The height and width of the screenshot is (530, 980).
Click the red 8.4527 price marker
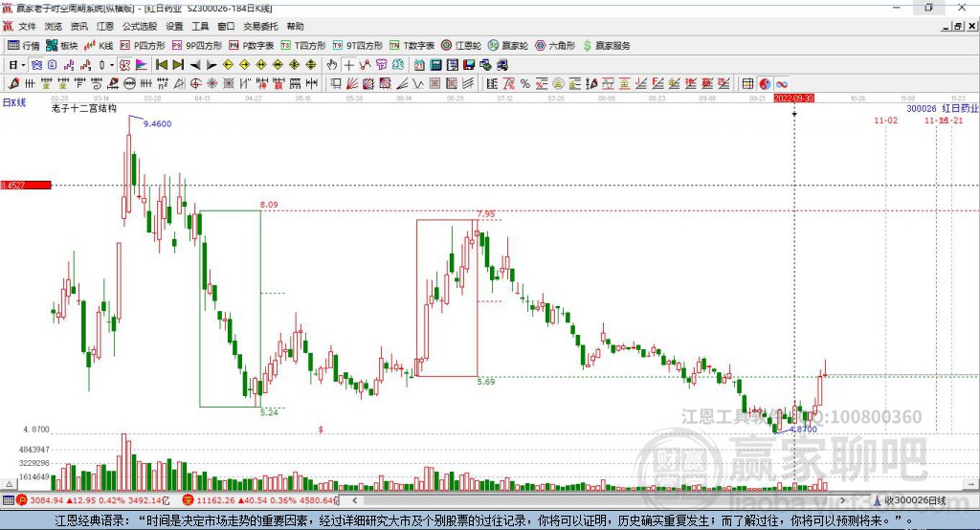click(x=26, y=185)
